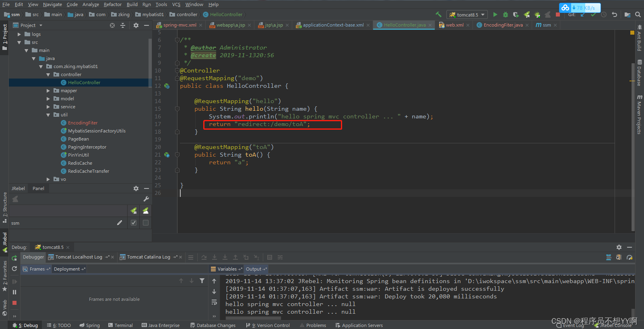Open the Database side panel

click(639, 73)
